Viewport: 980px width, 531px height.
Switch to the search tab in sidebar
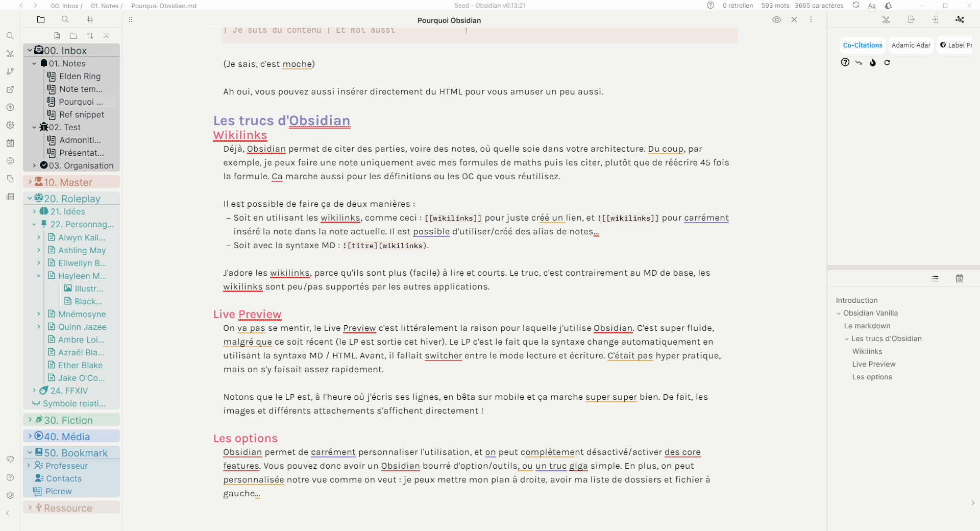coord(65,19)
